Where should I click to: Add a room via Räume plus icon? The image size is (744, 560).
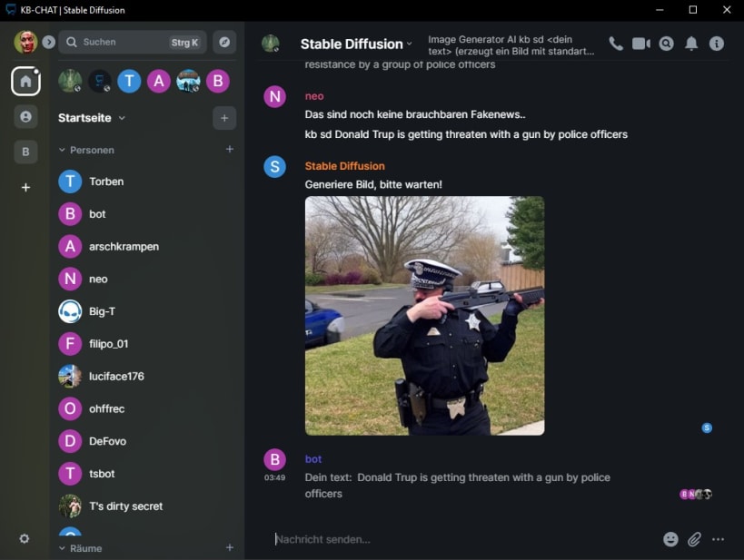point(230,547)
